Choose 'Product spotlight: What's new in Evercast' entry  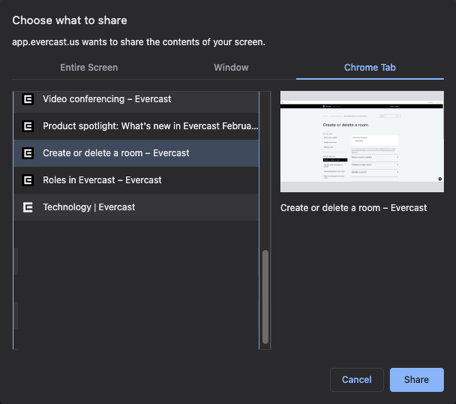click(136, 126)
